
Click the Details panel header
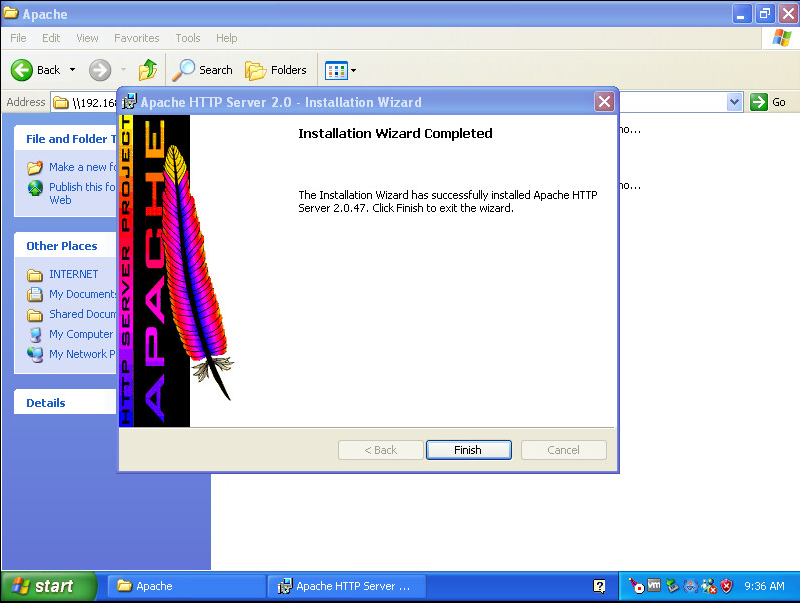click(65, 403)
